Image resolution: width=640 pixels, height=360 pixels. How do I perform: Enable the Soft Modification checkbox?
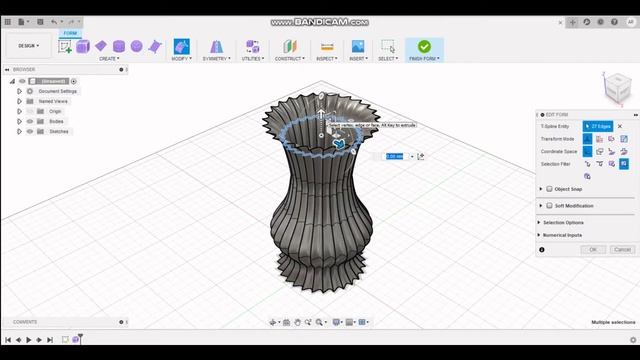pos(549,206)
